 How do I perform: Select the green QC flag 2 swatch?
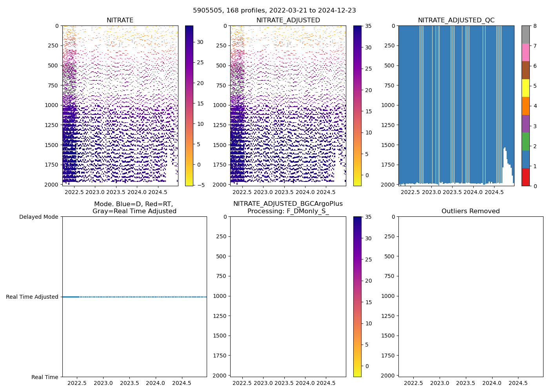[x=525, y=142]
